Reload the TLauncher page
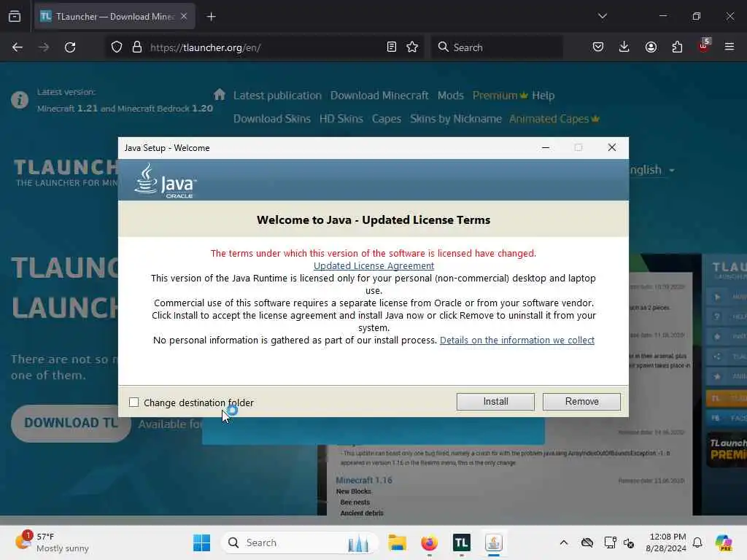 tap(70, 47)
